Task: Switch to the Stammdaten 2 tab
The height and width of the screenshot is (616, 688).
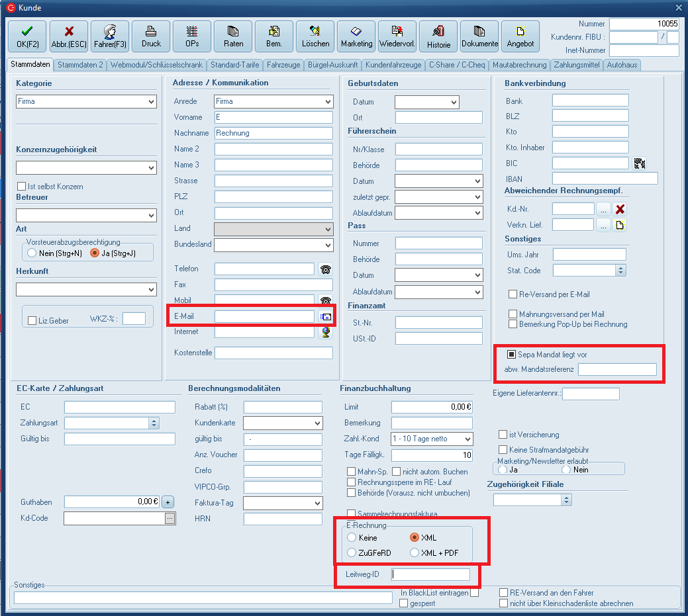Action: tap(80, 65)
